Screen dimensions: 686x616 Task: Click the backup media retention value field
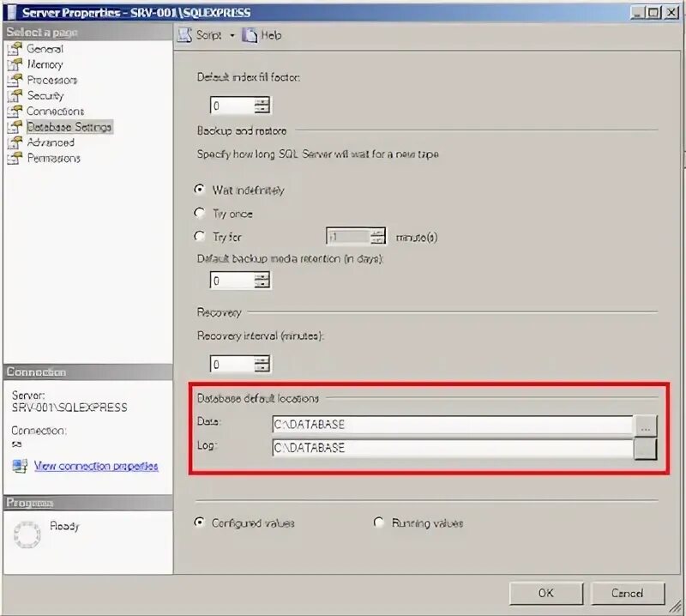(x=232, y=281)
